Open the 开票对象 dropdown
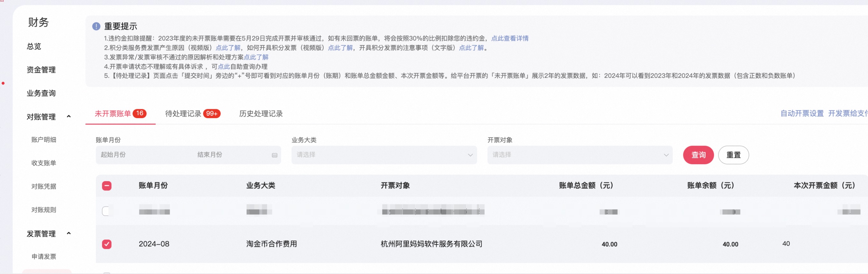Screen dimensions: 868x274 point(579,155)
